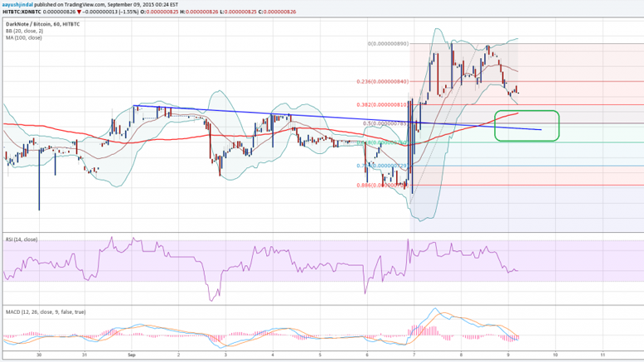Click the Fibonacci 0.5(0.000000785) level label

[x=385, y=123]
